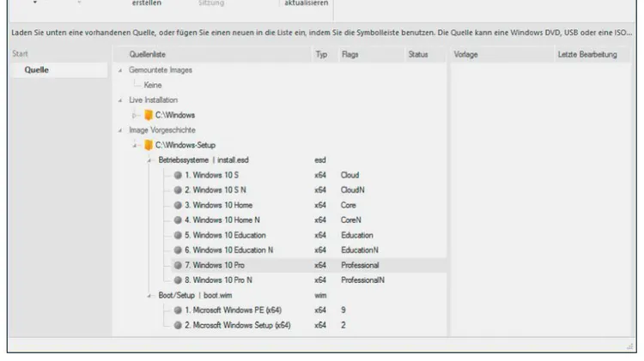
Task: Click the icon of Microsoft Windows Setup (x64)
Action: coord(178,325)
